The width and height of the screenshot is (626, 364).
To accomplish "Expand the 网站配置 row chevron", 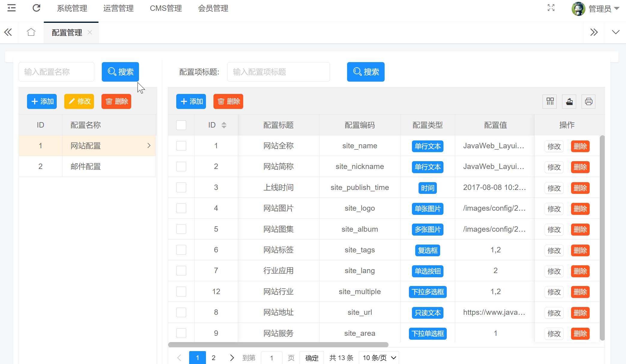I will (149, 146).
